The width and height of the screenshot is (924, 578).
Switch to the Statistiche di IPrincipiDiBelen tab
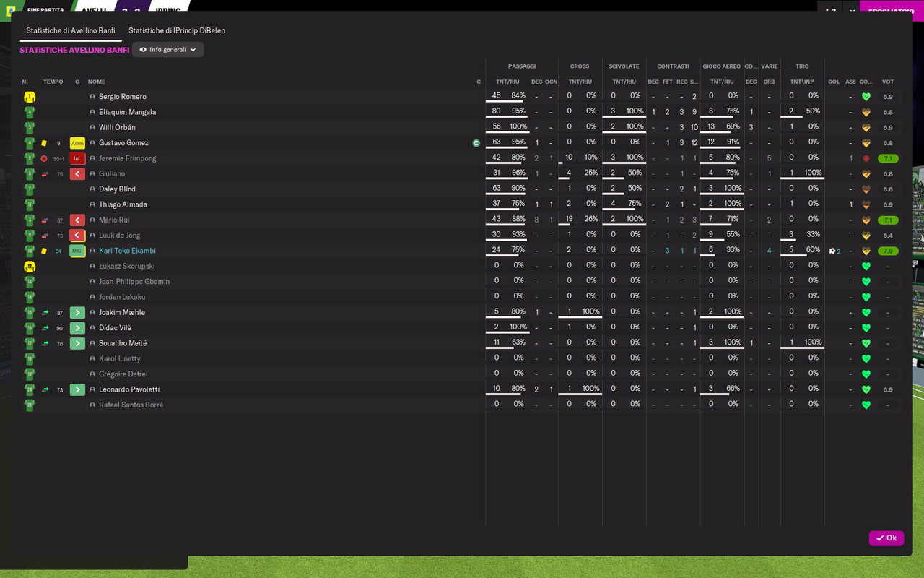177,30
